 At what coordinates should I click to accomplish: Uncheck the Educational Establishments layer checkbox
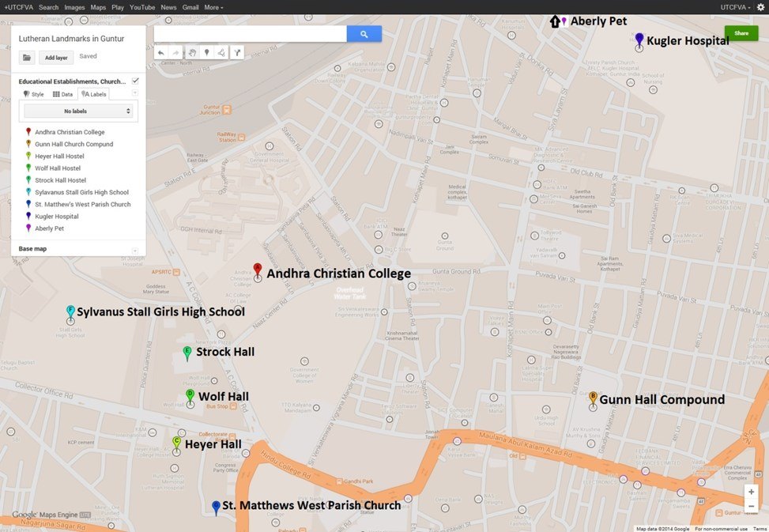135,81
